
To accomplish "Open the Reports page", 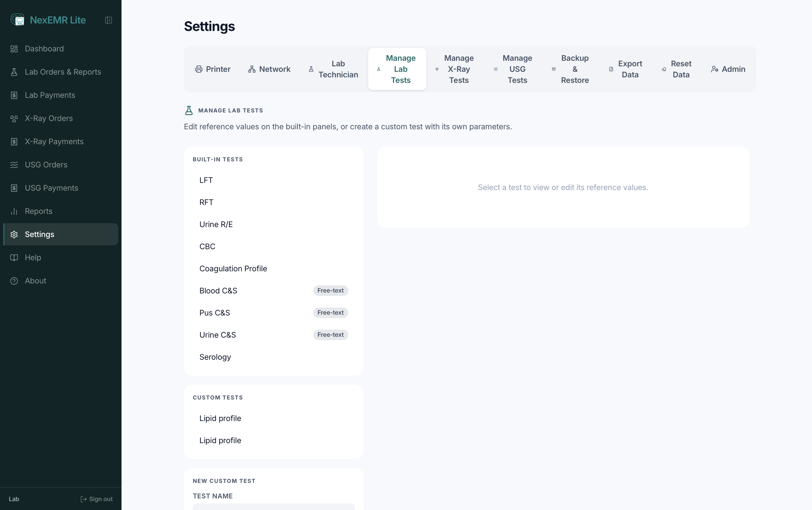I will coord(61,211).
